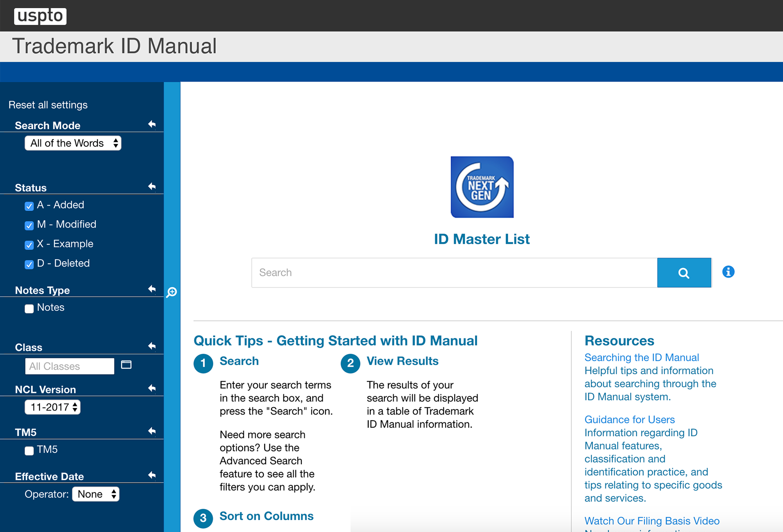Click the ID Master List heading
Image resolution: width=783 pixels, height=532 pixels.
coord(482,239)
